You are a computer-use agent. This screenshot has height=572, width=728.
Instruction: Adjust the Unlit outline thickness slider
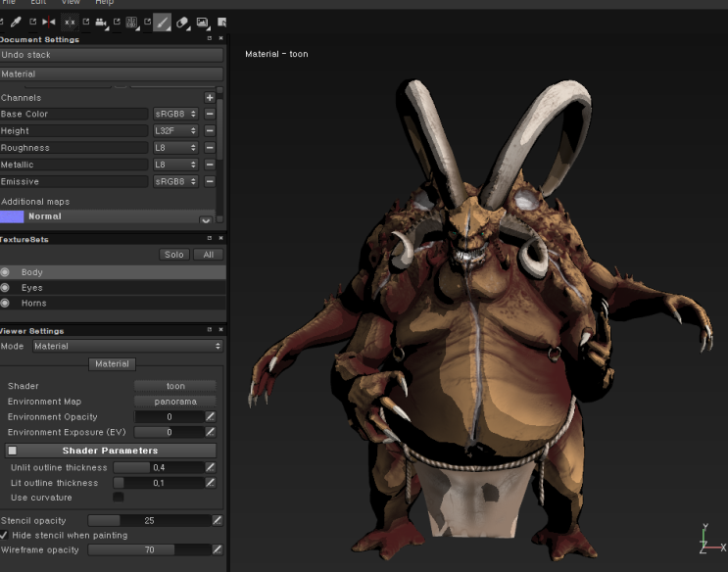coord(159,467)
